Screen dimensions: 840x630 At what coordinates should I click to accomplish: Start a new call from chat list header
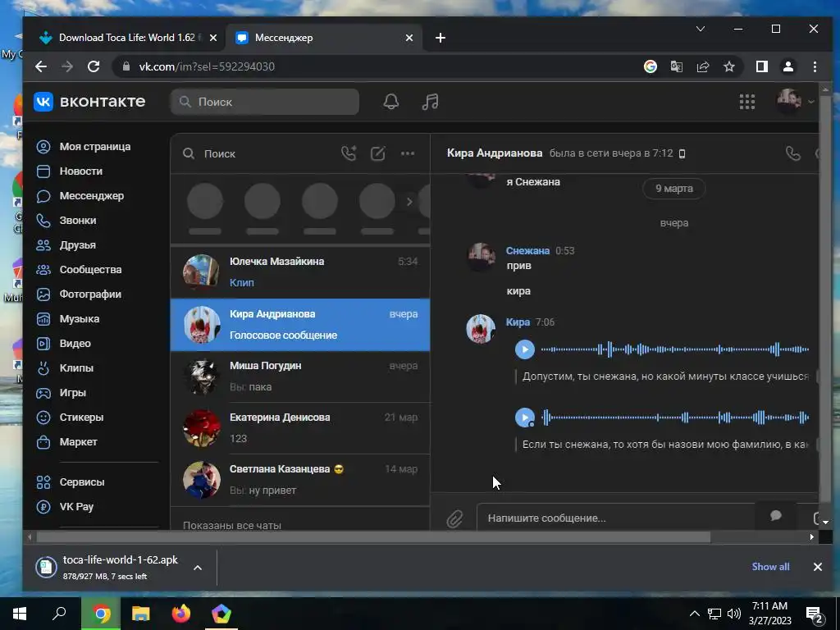tap(349, 153)
